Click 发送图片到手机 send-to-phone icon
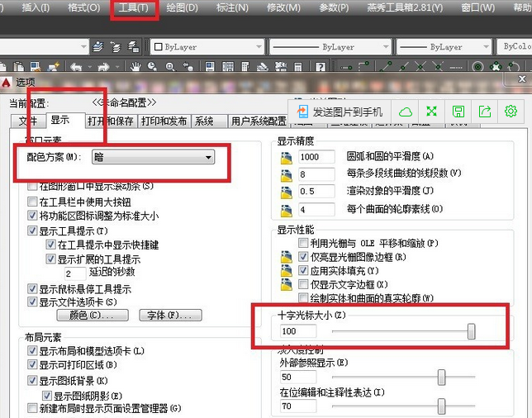532x418 pixels. pos(302,111)
